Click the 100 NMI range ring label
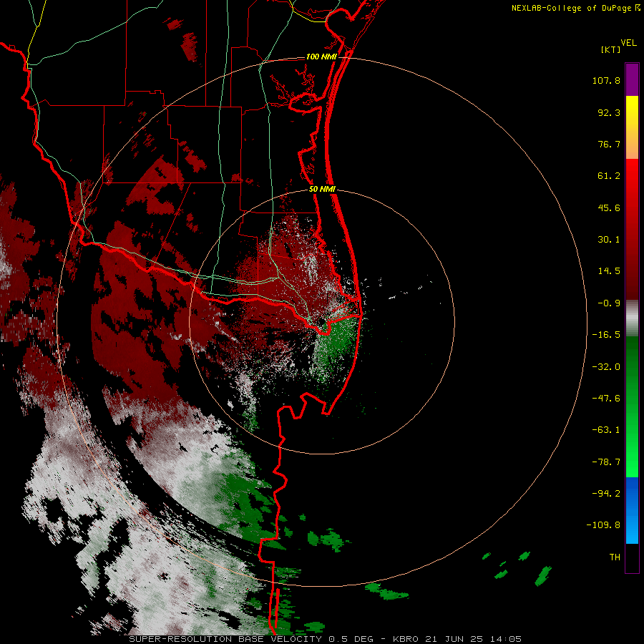This screenshot has height=644, width=644. coord(321,57)
